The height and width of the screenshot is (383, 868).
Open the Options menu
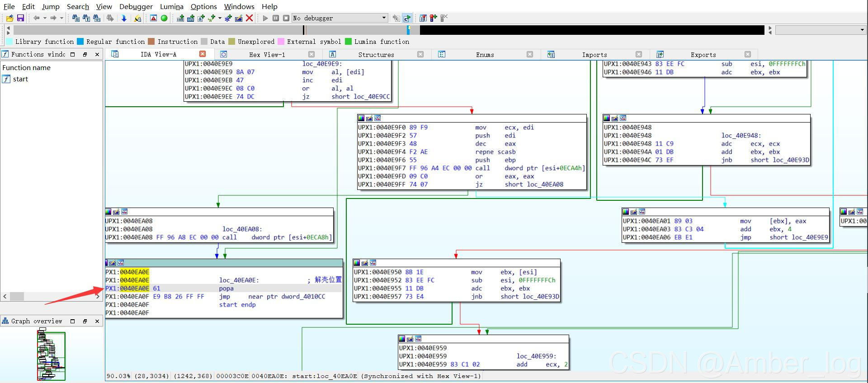point(204,6)
